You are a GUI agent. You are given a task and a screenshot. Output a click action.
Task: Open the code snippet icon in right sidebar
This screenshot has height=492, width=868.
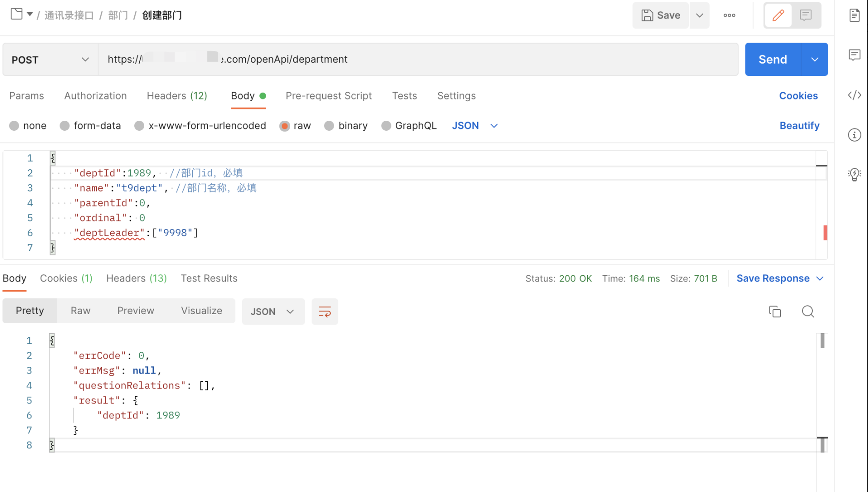pos(854,95)
